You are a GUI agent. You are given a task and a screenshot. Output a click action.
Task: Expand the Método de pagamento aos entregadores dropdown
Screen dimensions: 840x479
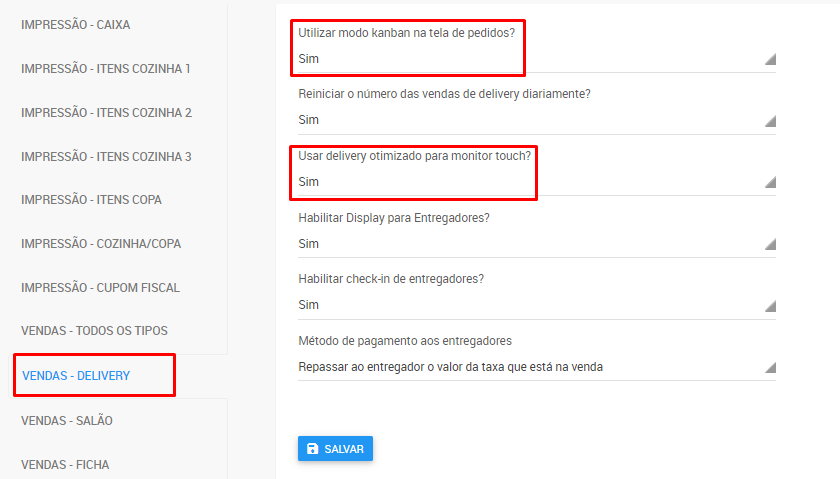click(x=537, y=367)
